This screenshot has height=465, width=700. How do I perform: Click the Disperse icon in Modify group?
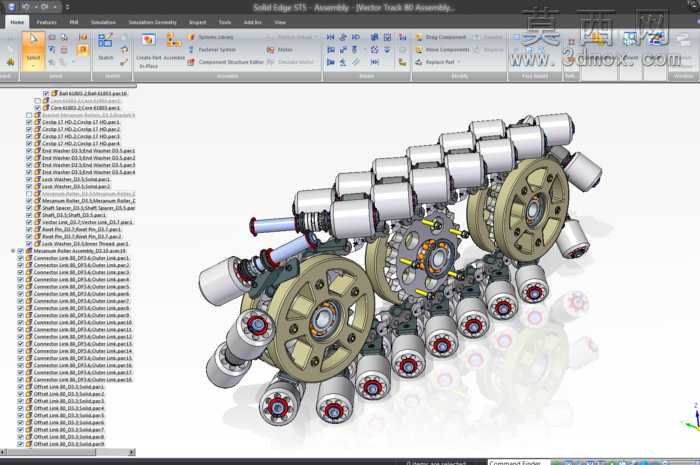pyautogui.click(x=476, y=50)
